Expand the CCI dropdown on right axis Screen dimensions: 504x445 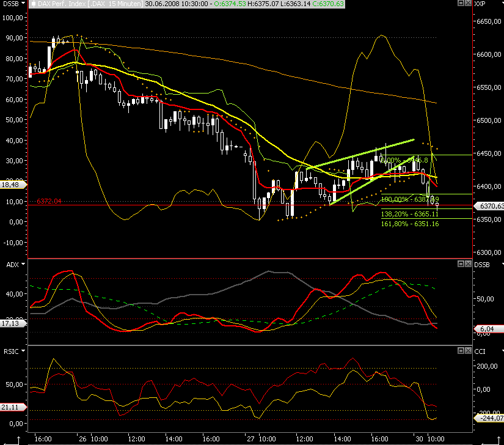pyautogui.click(x=502, y=351)
